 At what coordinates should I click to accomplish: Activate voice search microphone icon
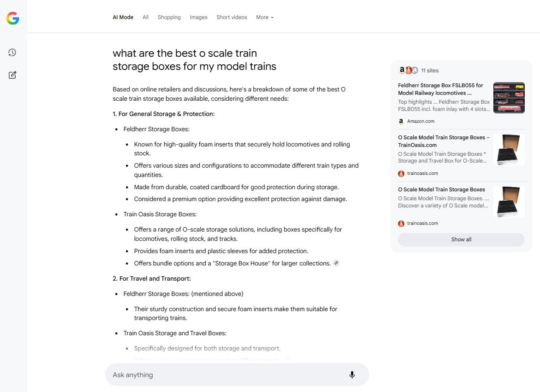(x=352, y=375)
